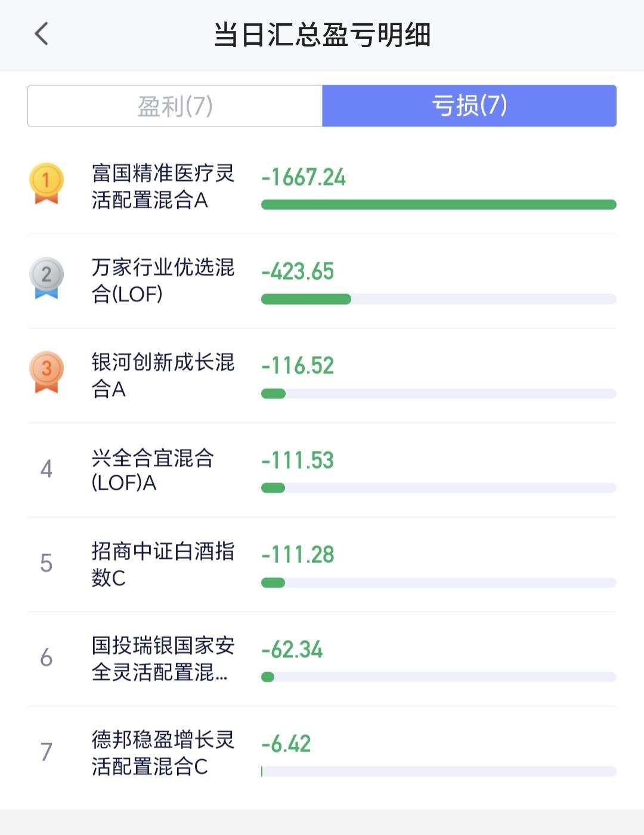The width and height of the screenshot is (644, 835).
Task: Click the gold first-place medal icon
Action: pyautogui.click(x=47, y=183)
